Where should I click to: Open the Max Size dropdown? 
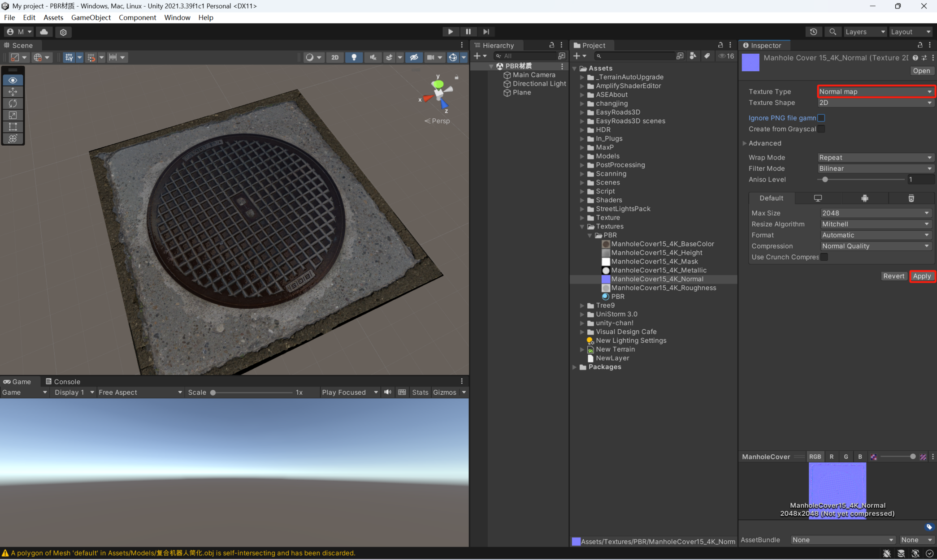(x=875, y=213)
